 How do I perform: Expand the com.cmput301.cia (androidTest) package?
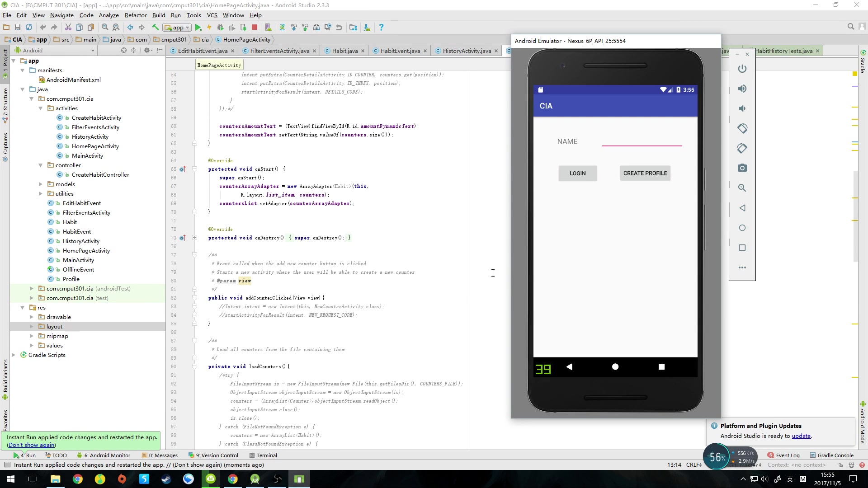click(x=31, y=288)
